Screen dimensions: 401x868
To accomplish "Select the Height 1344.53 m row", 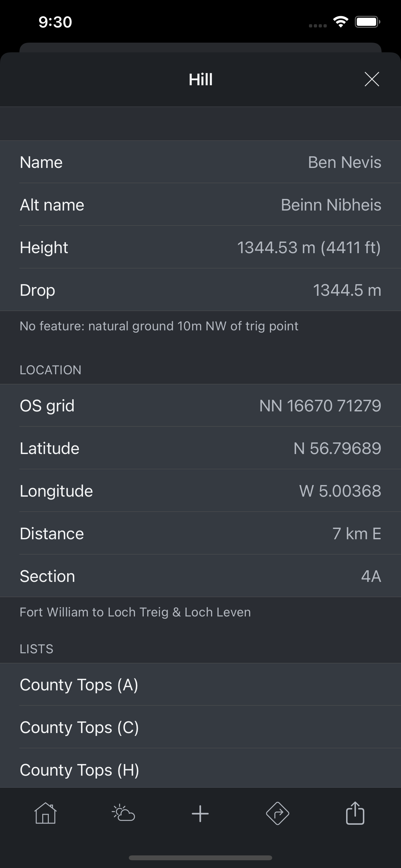I will click(x=200, y=247).
